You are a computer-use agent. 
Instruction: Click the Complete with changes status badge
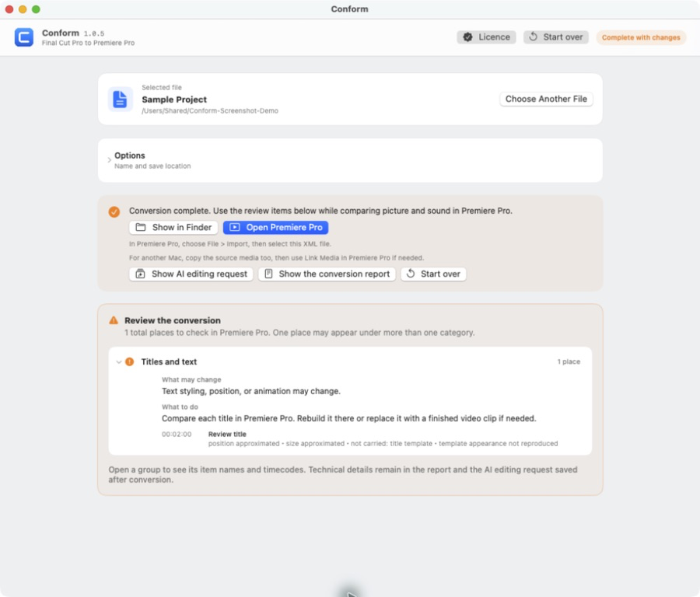[x=641, y=37]
